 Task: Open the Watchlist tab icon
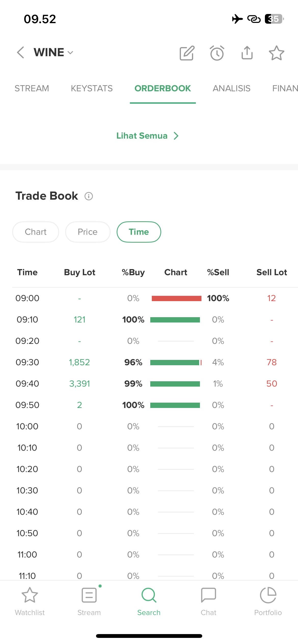[x=30, y=601]
